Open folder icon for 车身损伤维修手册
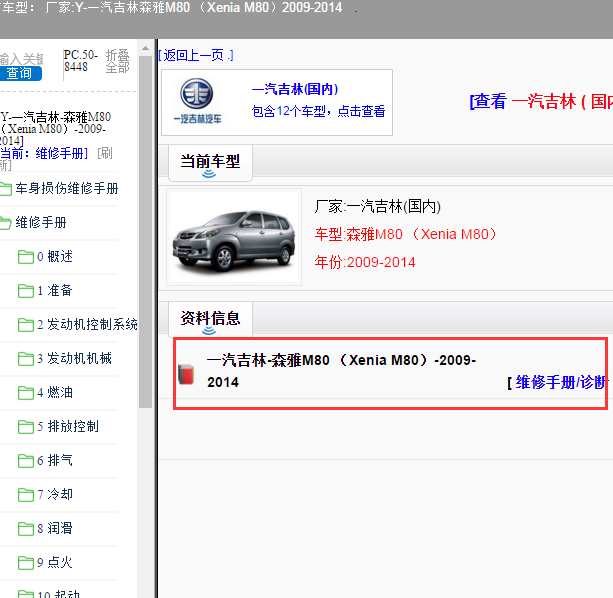The width and height of the screenshot is (613, 598). (x=5, y=189)
